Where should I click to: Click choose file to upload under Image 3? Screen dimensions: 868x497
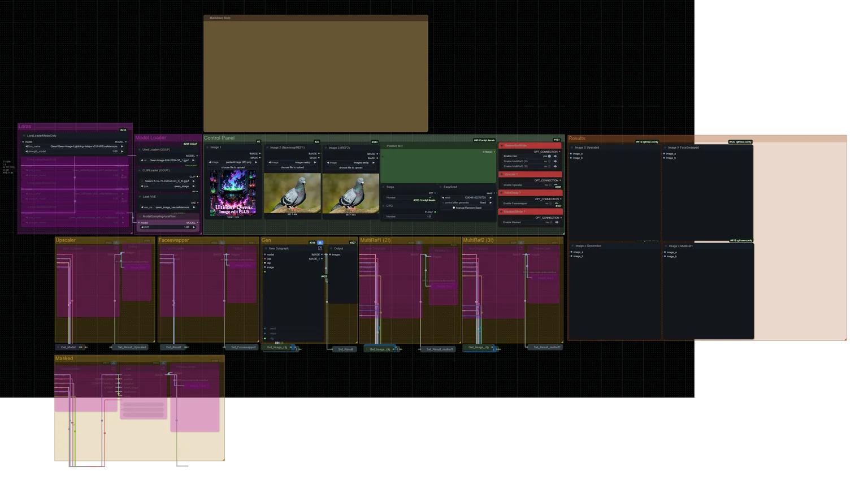350,167
